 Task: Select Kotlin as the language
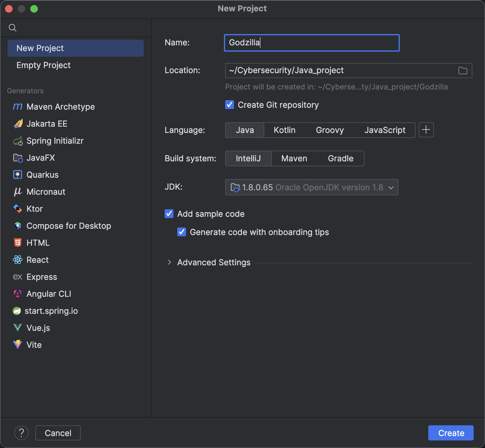pos(284,130)
